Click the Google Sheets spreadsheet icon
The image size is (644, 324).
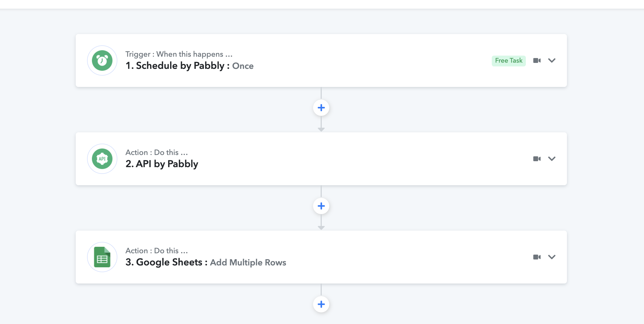(102, 257)
